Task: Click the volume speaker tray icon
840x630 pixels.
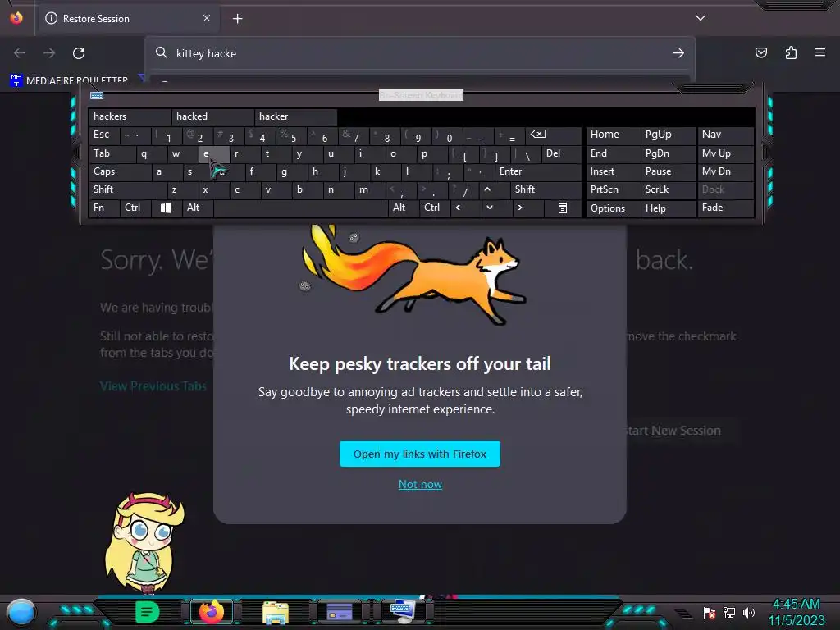Action: coord(748,612)
